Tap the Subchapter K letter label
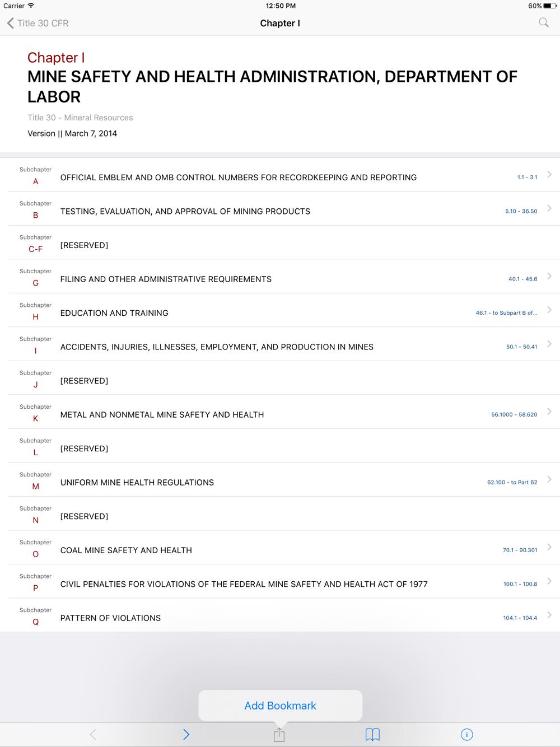Screen dimensions: 560x747 (x=35, y=418)
